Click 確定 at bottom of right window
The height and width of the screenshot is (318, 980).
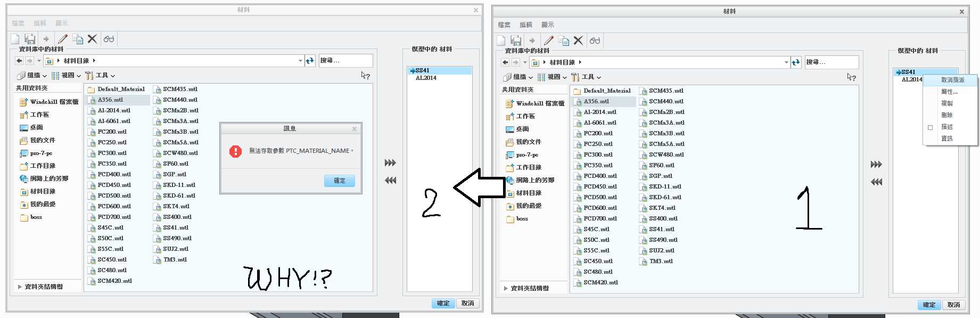[929, 305]
